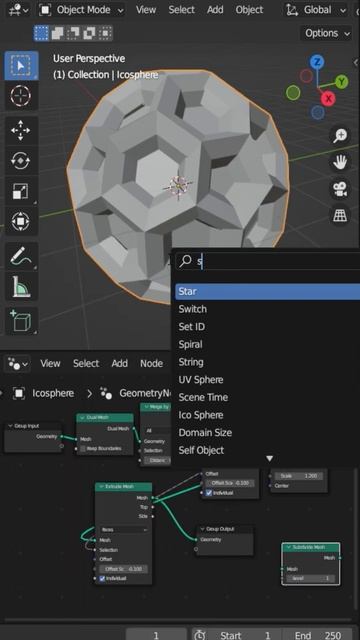Image resolution: width=360 pixels, height=640 pixels.
Task: Toggle Individual checkbox in lower Extrude Mesh node
Action: click(x=102, y=578)
